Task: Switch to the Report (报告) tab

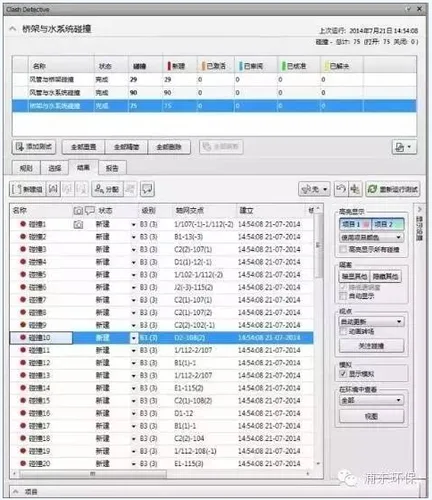Action: (x=112, y=168)
